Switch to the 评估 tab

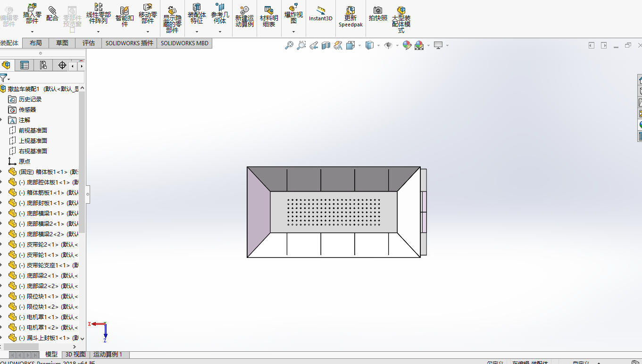point(89,43)
